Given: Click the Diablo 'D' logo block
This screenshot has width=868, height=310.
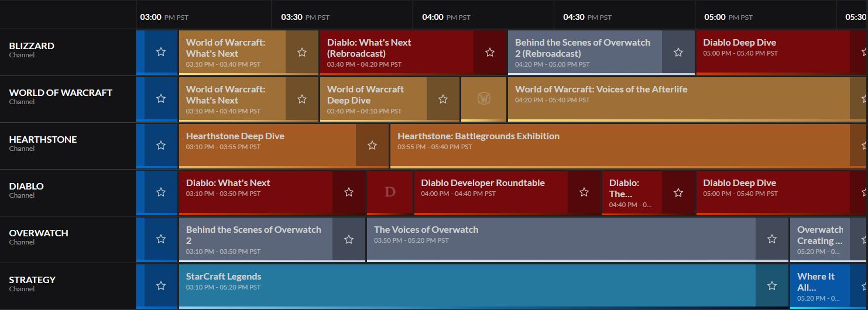Looking at the screenshot, I should click(390, 192).
